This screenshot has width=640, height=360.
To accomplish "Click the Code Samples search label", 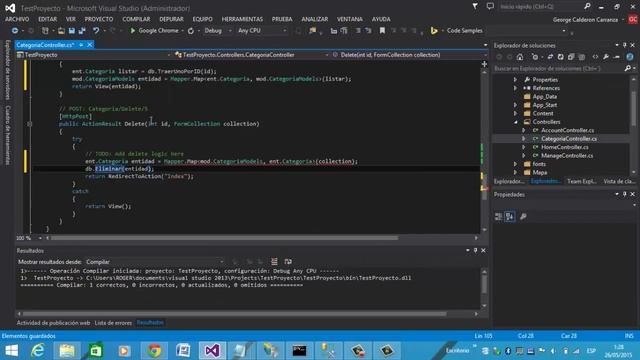I will [464, 31].
